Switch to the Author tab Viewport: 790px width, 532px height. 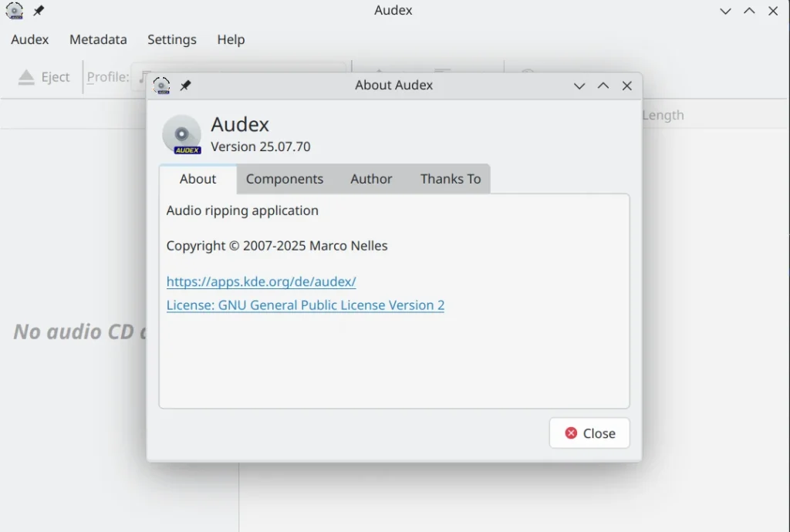click(x=371, y=179)
